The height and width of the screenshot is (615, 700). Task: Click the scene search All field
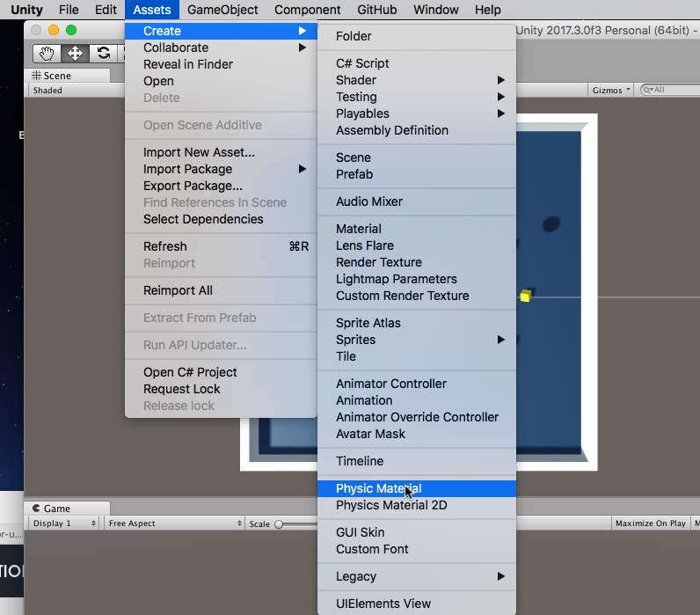pos(669,90)
